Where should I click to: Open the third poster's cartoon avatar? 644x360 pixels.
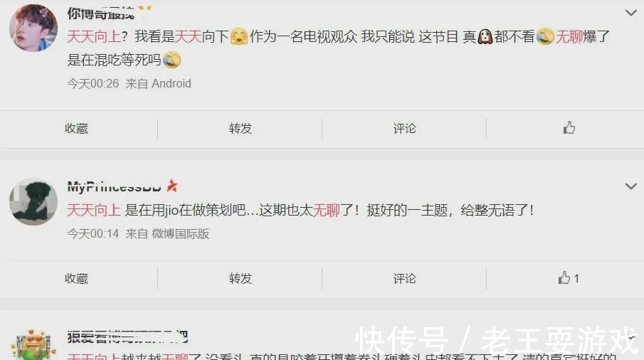tap(33, 345)
